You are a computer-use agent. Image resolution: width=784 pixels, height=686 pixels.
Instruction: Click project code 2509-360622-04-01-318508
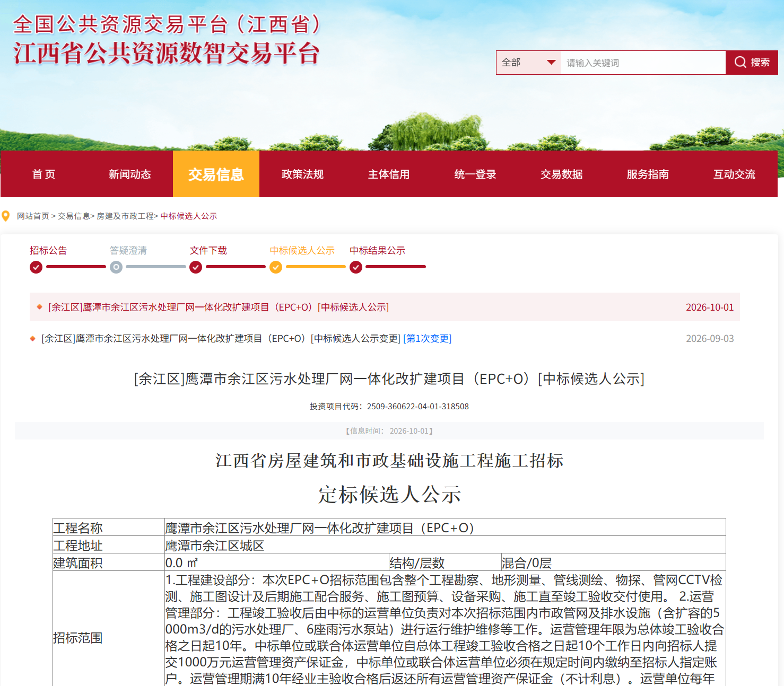418,407
